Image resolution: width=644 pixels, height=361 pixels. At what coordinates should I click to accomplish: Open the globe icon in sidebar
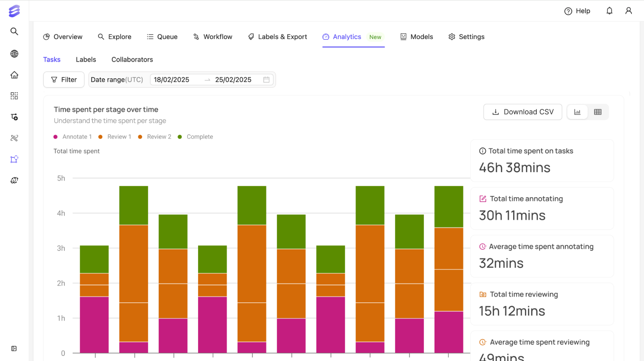[x=14, y=54]
